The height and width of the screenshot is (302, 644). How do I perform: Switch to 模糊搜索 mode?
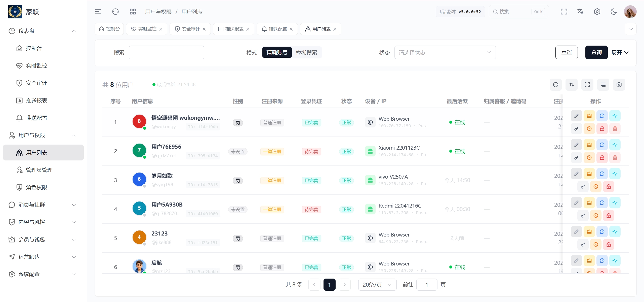coord(306,52)
